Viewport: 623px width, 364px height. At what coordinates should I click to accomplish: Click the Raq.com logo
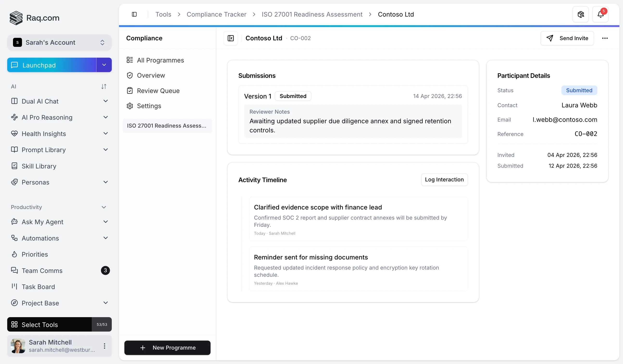(34, 18)
